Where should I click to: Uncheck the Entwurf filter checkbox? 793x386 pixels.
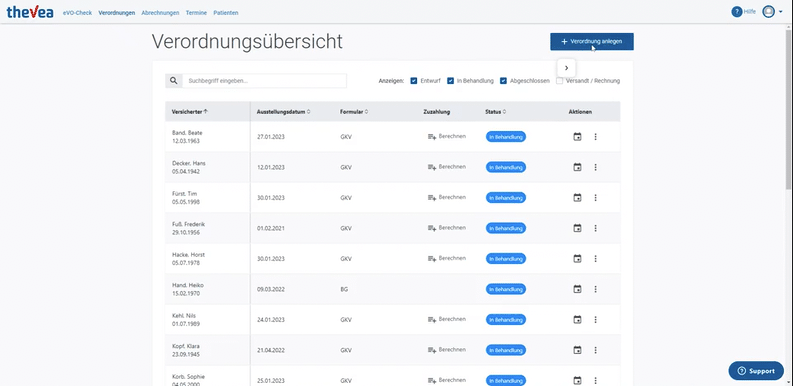(414, 80)
